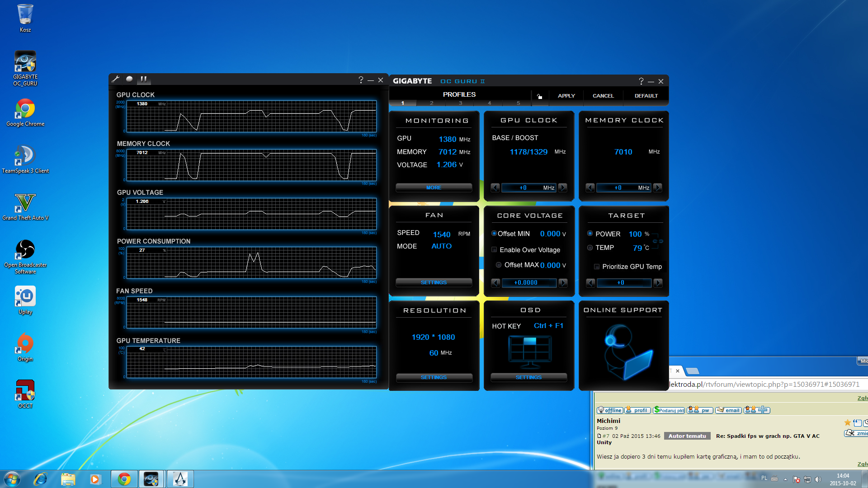Select profile 2 tab
The image size is (868, 488).
(432, 103)
